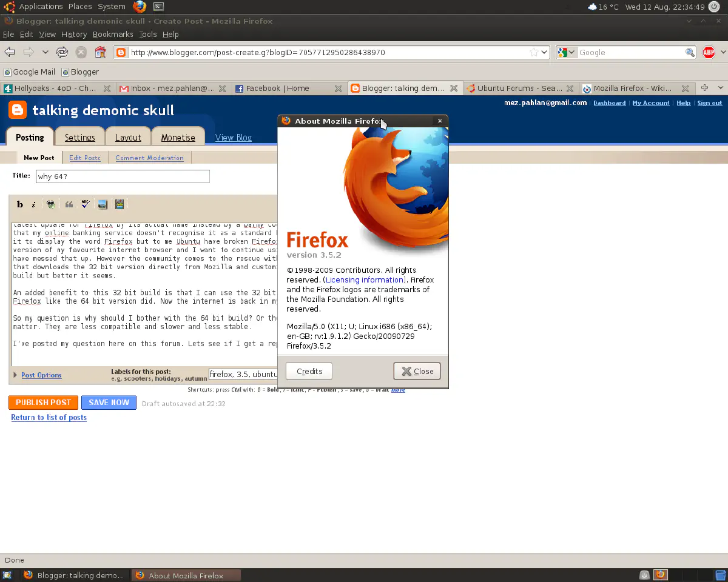Viewport: 728px width, 582px height.
Task: Click the Google search box
Action: click(631, 52)
